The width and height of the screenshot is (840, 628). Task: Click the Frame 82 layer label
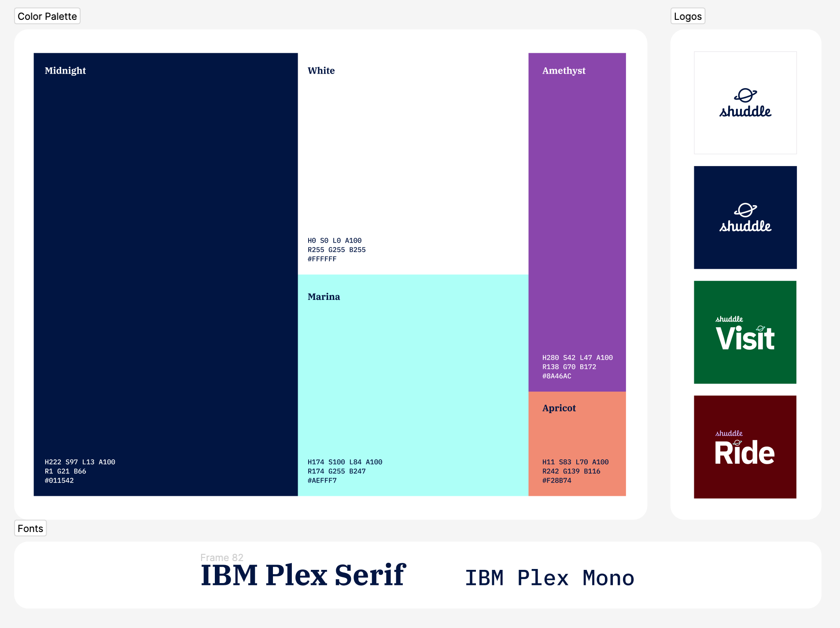pos(221,557)
